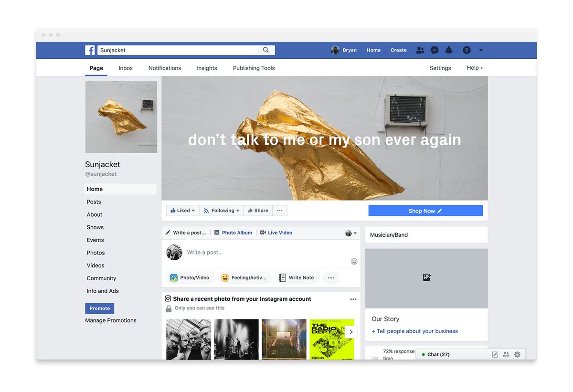Click the Shop Now button
The height and width of the screenshot is (392, 573).
tap(425, 211)
